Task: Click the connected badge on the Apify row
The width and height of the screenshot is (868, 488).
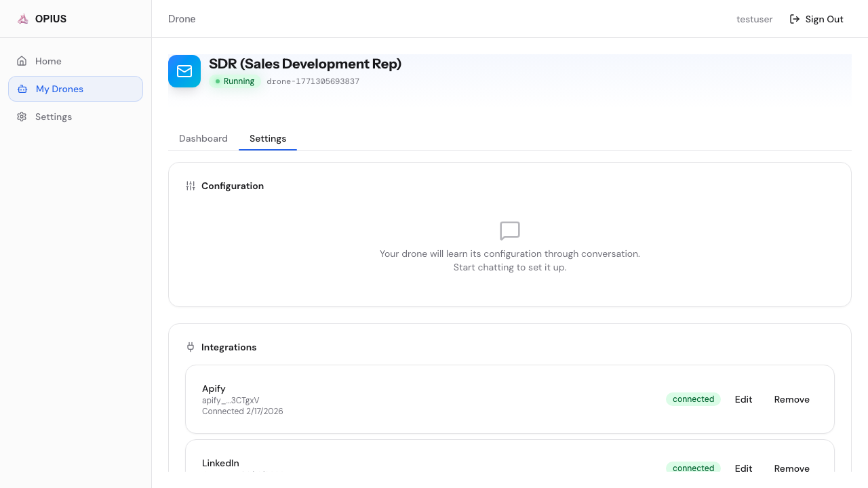Action: click(693, 399)
